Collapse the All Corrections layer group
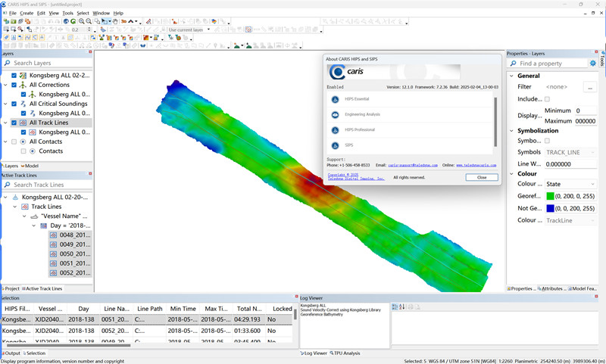This screenshot has width=606, height=364. [x=5, y=85]
